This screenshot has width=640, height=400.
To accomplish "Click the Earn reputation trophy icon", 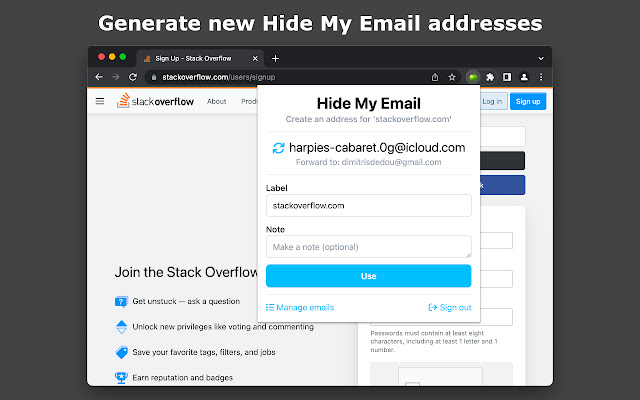I will 121,378.
